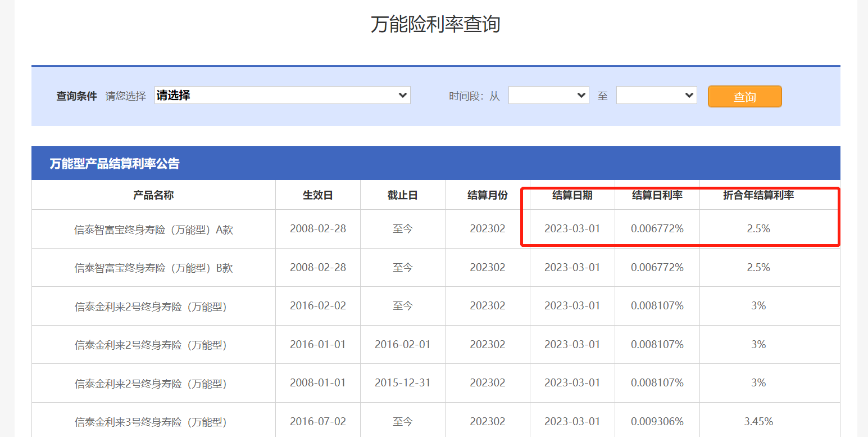The height and width of the screenshot is (437, 868).
Task: Click the 生效日 column header
Action: (x=318, y=195)
